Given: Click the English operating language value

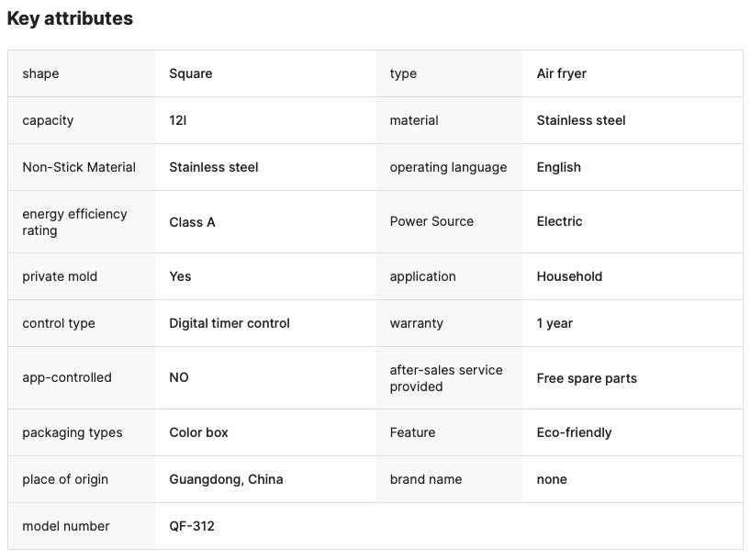Looking at the screenshot, I should coord(558,167).
